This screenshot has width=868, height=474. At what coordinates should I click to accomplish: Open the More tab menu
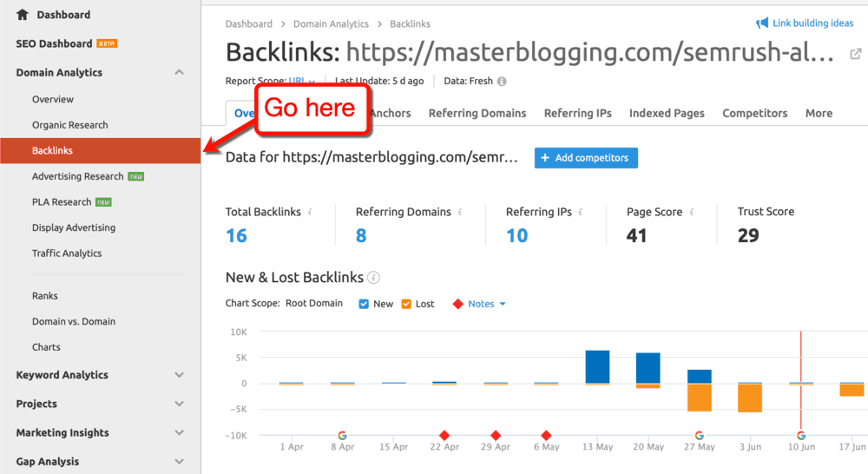tap(819, 114)
